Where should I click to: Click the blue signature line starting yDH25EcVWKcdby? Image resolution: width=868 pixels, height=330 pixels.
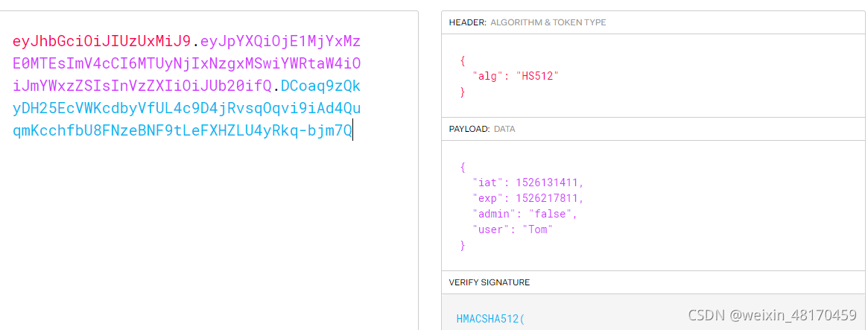pyautogui.click(x=186, y=109)
